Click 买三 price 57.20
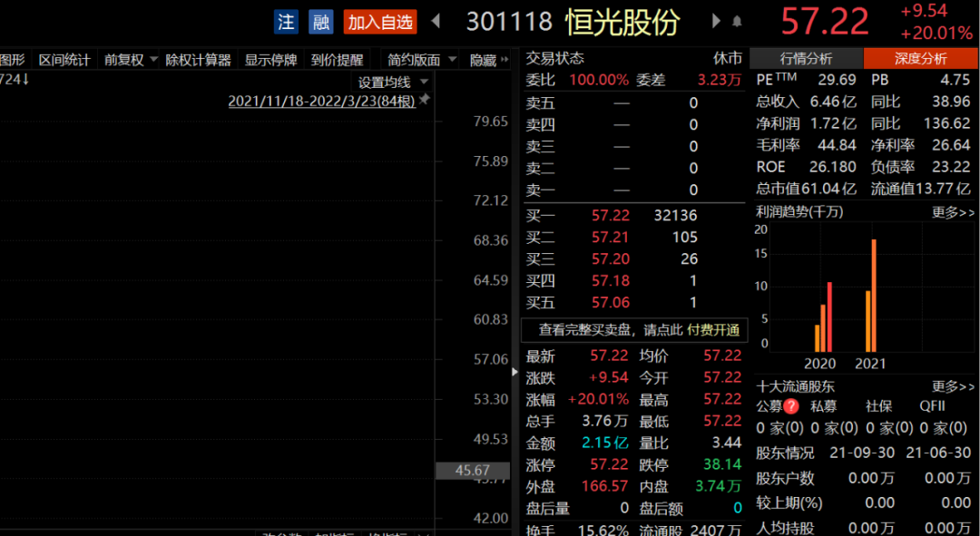This screenshot has width=980, height=536. pyautogui.click(x=611, y=259)
